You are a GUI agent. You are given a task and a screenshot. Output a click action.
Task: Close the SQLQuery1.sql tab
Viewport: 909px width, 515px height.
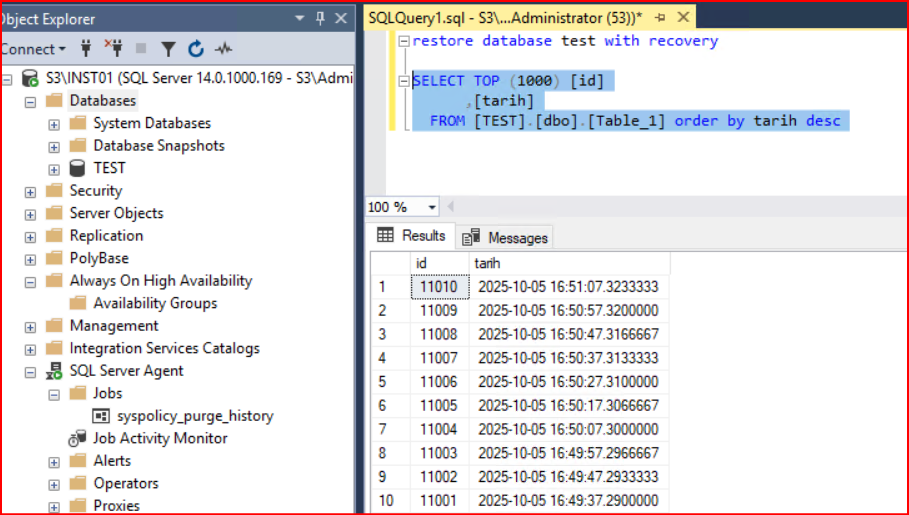click(x=684, y=18)
